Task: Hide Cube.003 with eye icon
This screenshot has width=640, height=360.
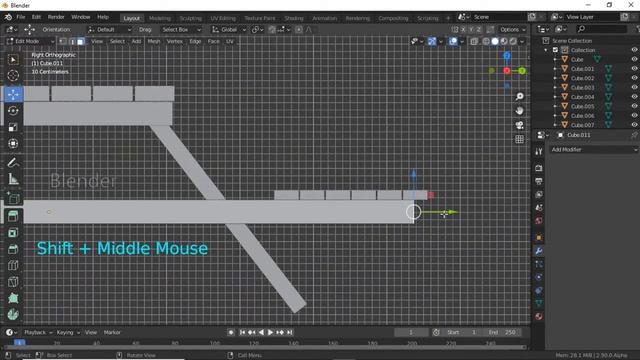Action: (x=634, y=87)
